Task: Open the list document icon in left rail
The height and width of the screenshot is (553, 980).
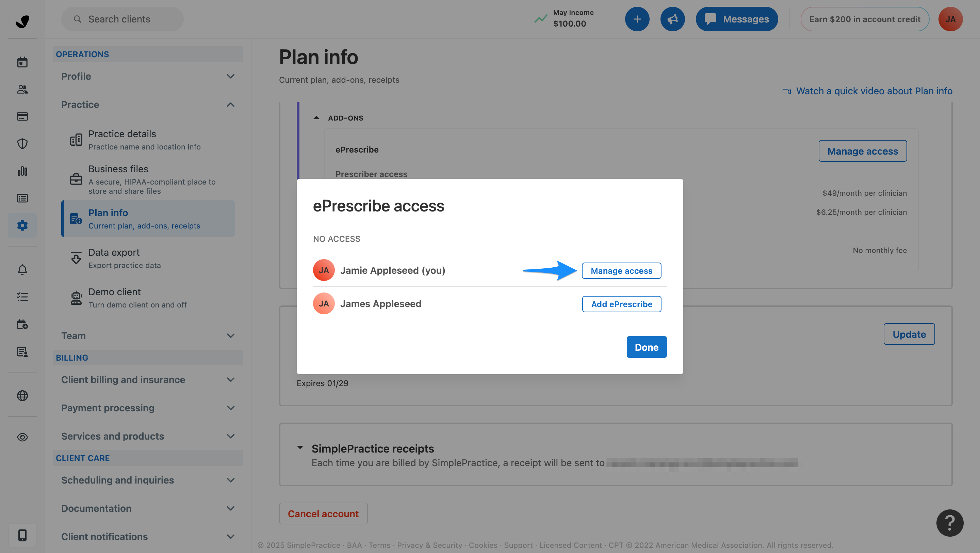Action: pos(22,198)
